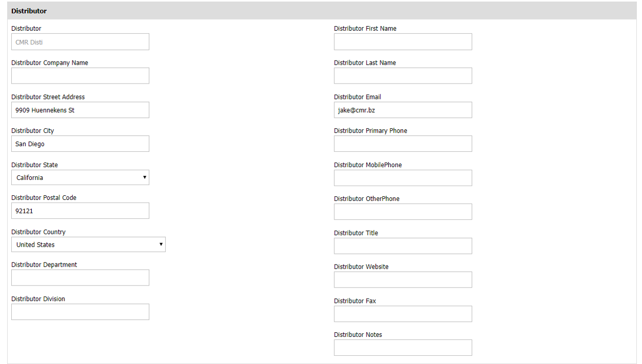
Task: Click the Distributor Primary Phone input
Action: pos(403,144)
